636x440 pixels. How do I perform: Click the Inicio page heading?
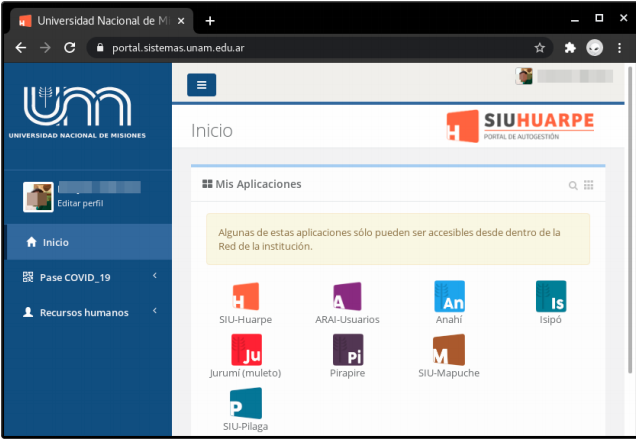pos(212,131)
